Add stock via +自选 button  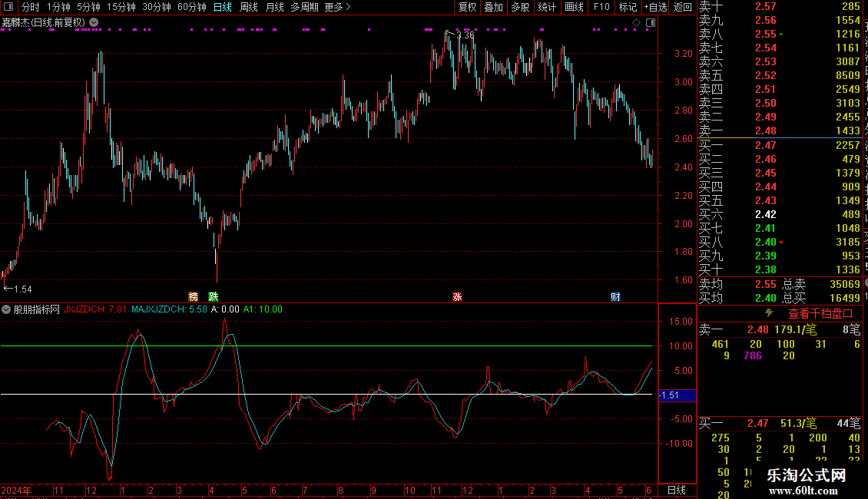point(656,7)
